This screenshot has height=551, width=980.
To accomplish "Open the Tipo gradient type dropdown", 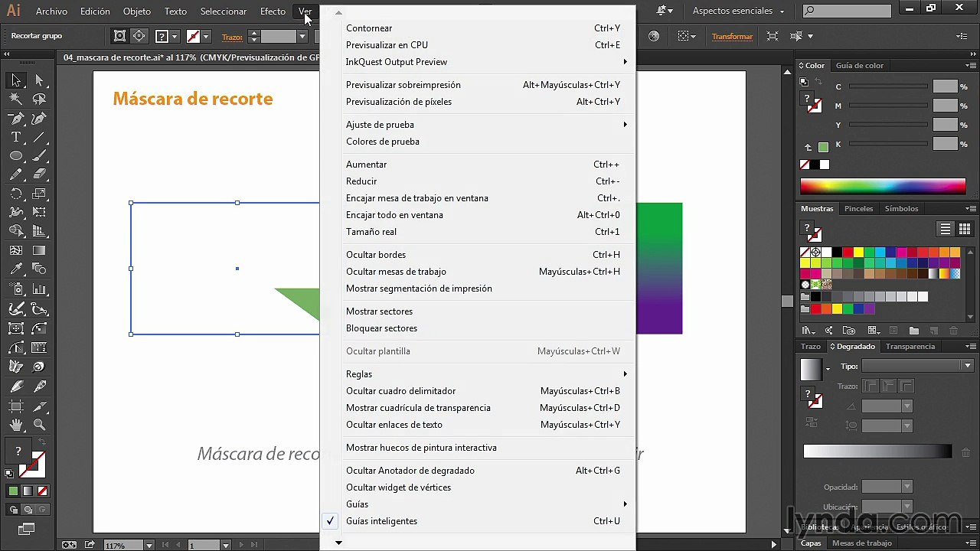I will pyautogui.click(x=917, y=366).
